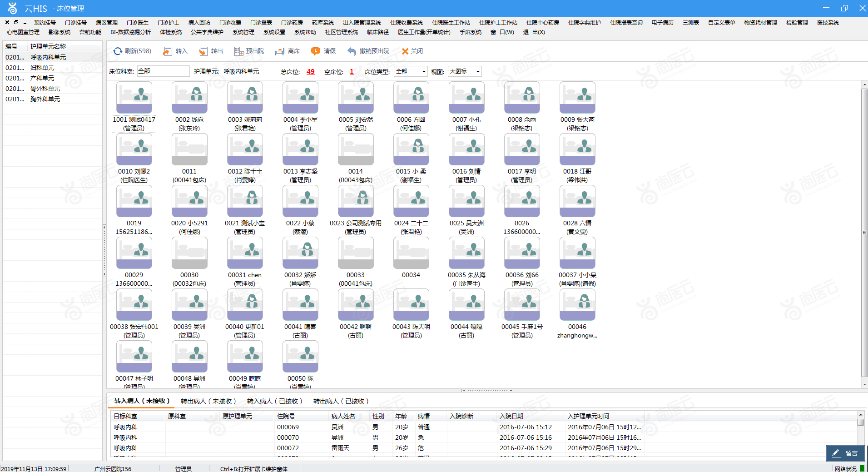Click the 云HIS app logo

click(12, 8)
